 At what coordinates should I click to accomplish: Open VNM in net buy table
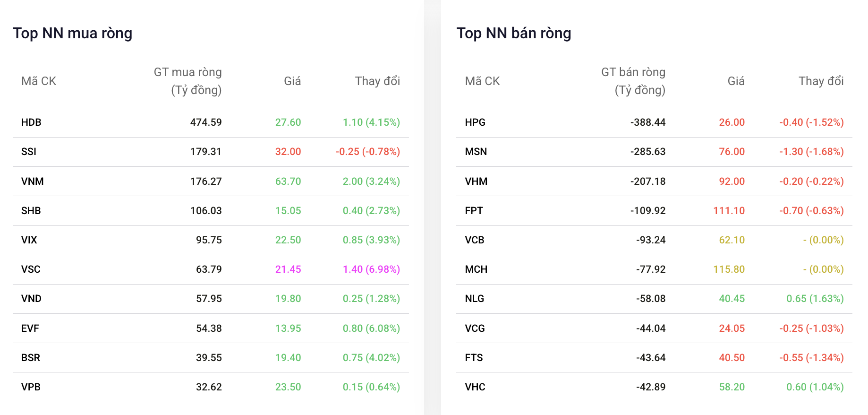33,182
